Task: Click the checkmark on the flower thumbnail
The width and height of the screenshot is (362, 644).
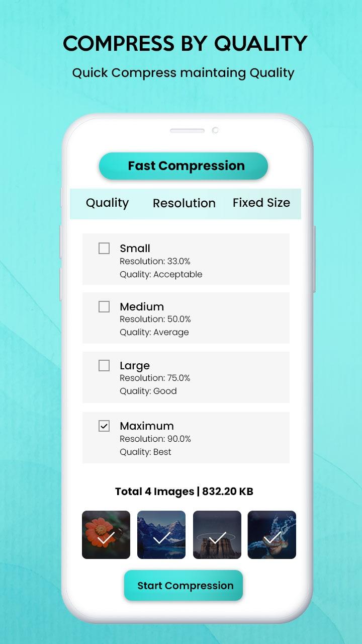Action: pos(106,538)
